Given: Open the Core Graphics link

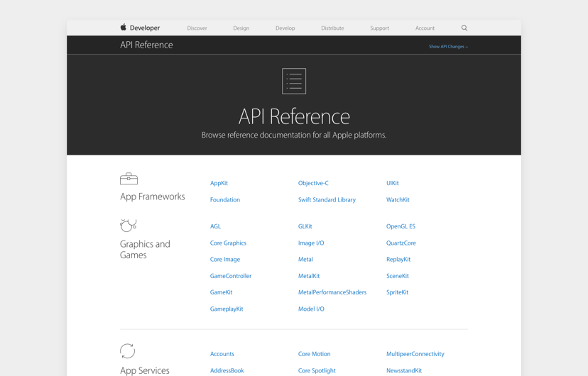Looking at the screenshot, I should pos(228,243).
